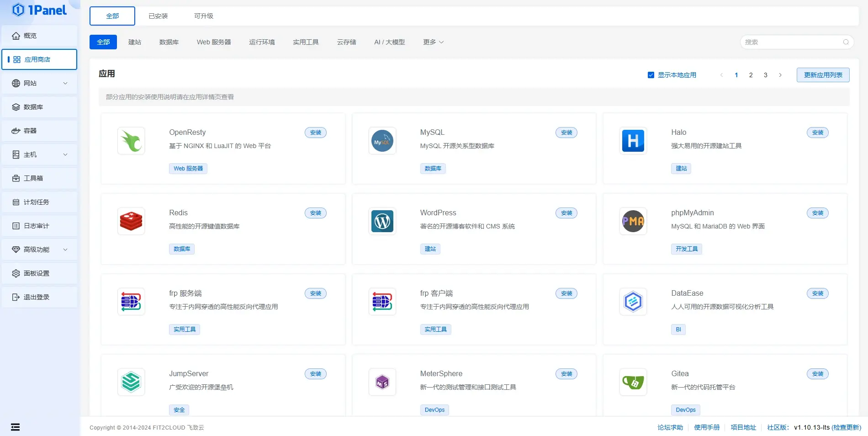Click the BI tag under DataEase
The image size is (868, 436).
678,330
